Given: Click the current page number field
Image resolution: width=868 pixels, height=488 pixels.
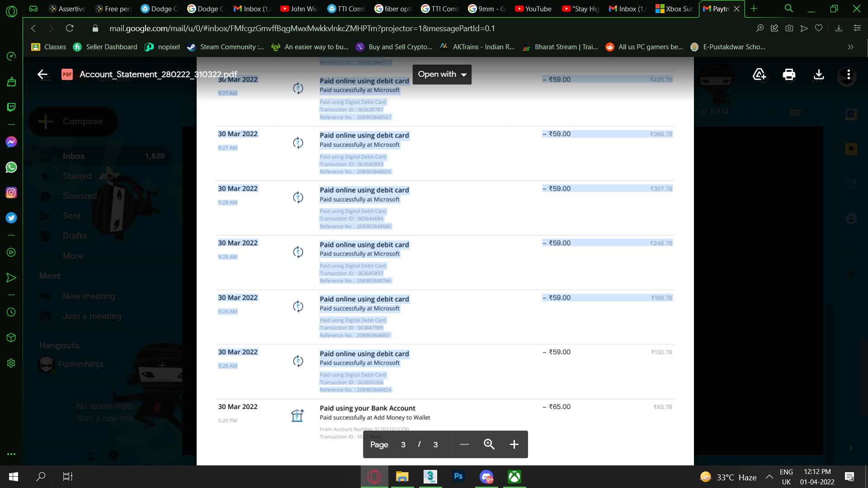Looking at the screenshot, I should pyautogui.click(x=403, y=445).
